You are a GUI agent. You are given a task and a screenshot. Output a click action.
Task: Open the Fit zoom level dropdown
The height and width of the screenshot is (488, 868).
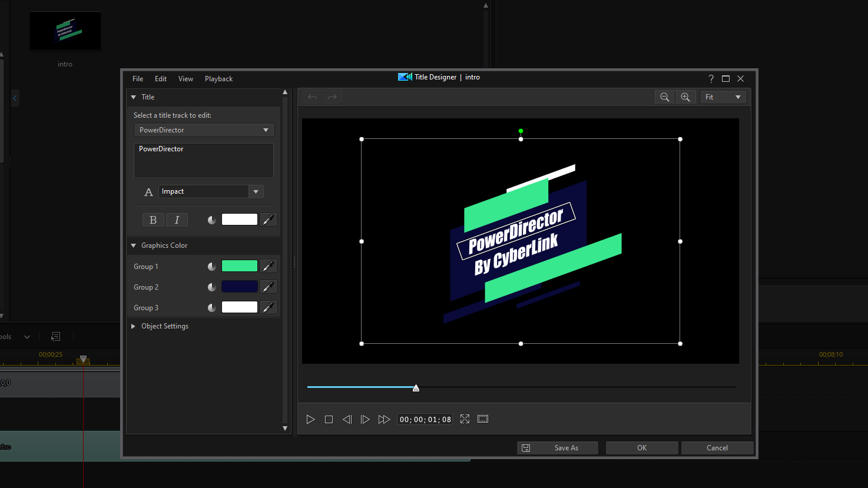(723, 97)
